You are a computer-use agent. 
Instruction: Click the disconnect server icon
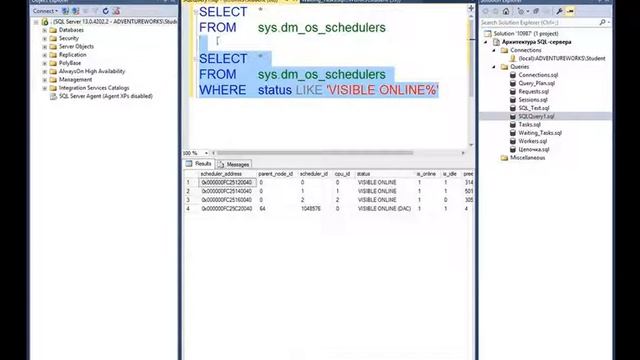pos(76,11)
